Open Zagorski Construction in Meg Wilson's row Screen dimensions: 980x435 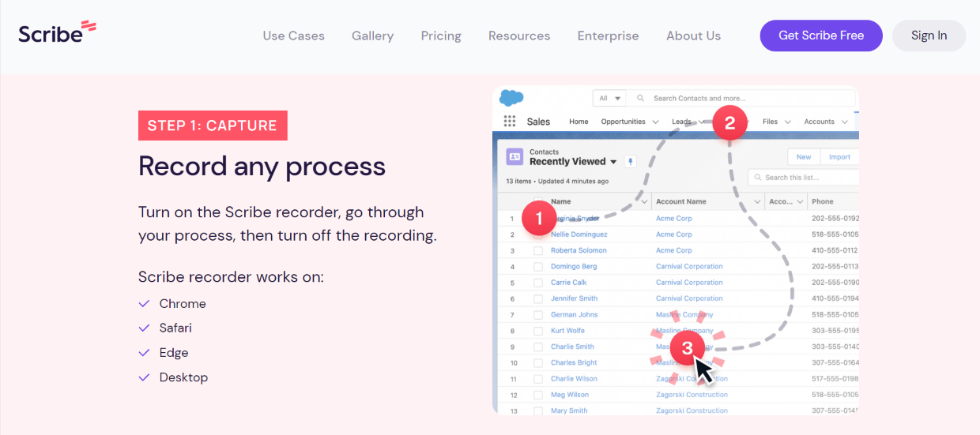692,395
